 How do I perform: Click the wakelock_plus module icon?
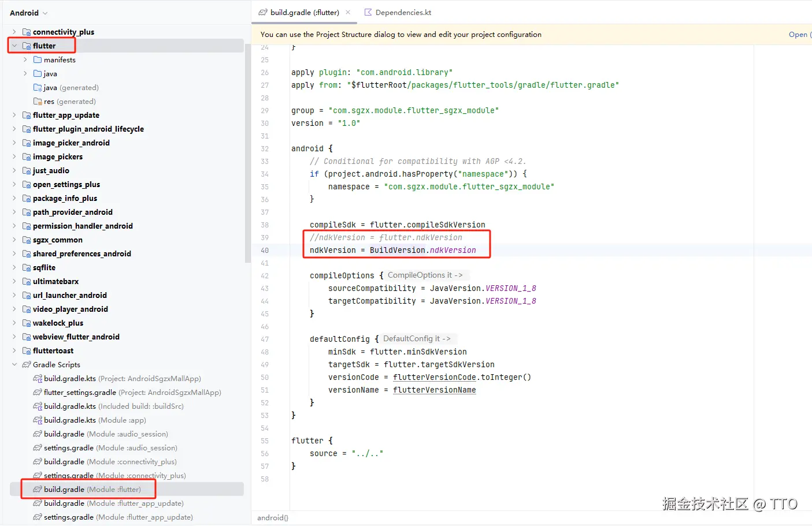click(x=27, y=323)
